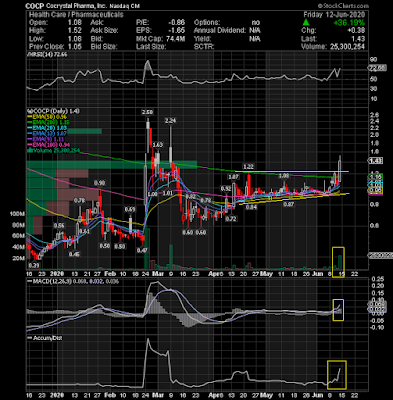This screenshot has height=400, width=393.
Task: Click the 2.24 high price label
Action: coord(170,121)
